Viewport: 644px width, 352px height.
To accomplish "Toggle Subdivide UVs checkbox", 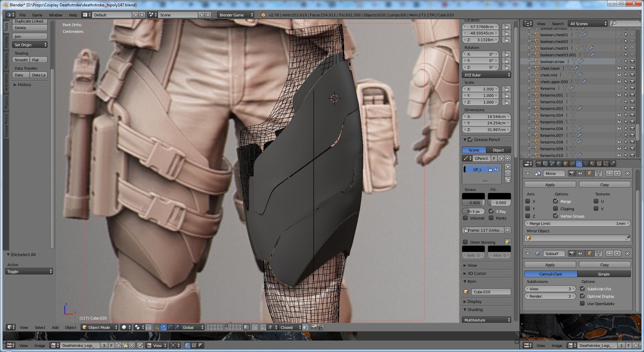I will pyautogui.click(x=583, y=289).
